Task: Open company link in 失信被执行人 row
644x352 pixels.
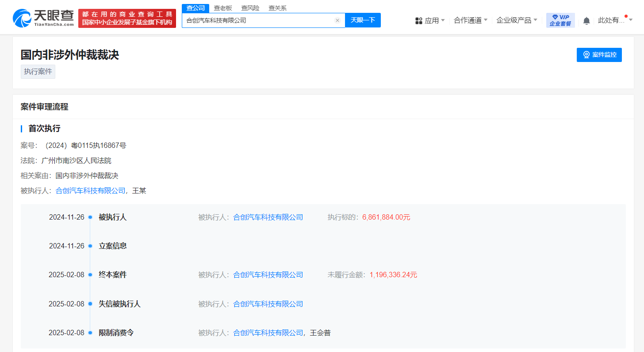Action: [x=268, y=304]
